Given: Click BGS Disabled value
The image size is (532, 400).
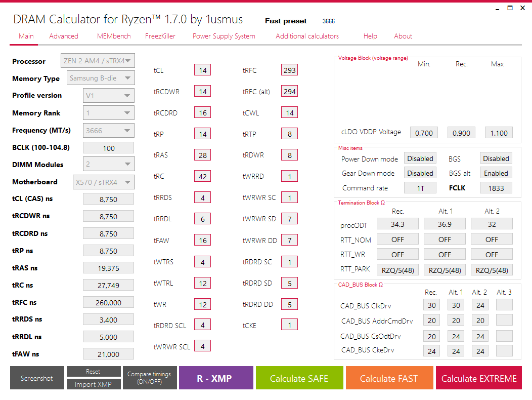Looking at the screenshot, I should click(x=496, y=158).
